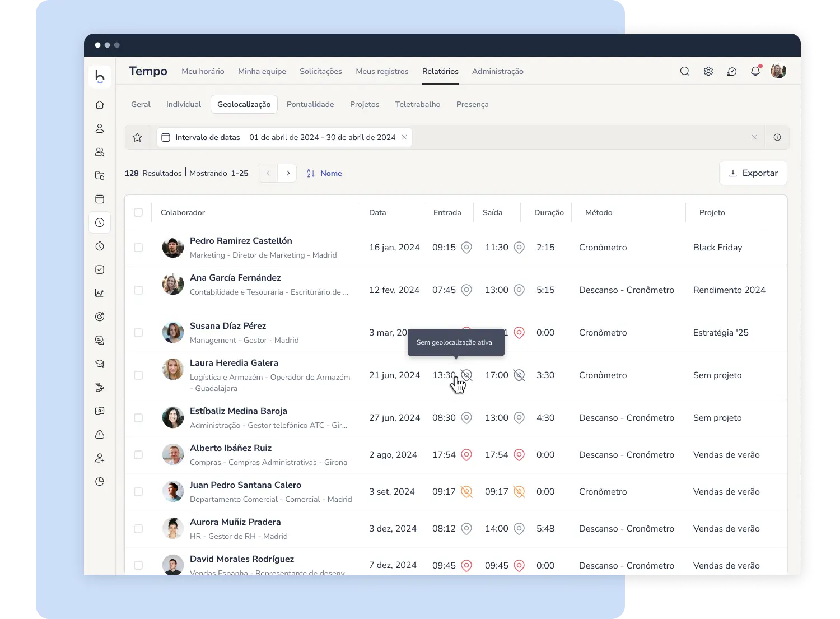This screenshot has height=619, width=840.
Task: Check the row for Aurora Muñiz Pradera
Action: point(138,529)
